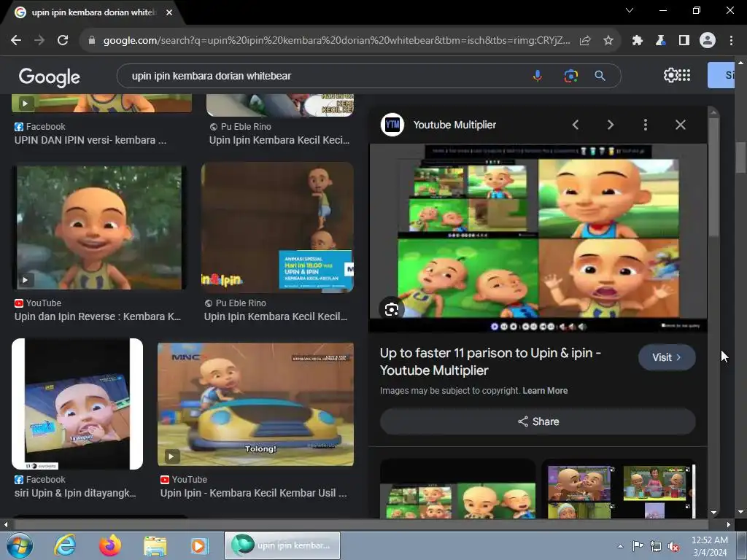Go to the Google homepage logo
The height and width of the screenshot is (560, 747).
click(49, 77)
